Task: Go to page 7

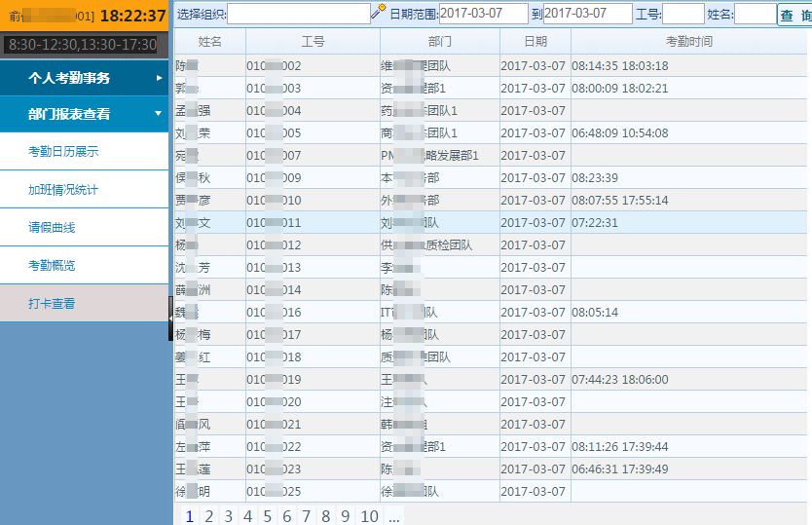Action: [x=306, y=516]
